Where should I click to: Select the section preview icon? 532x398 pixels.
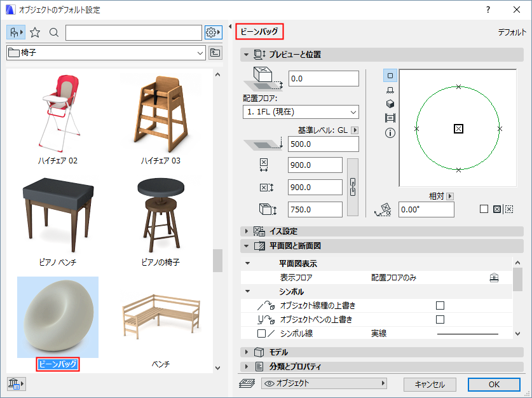tap(390, 118)
